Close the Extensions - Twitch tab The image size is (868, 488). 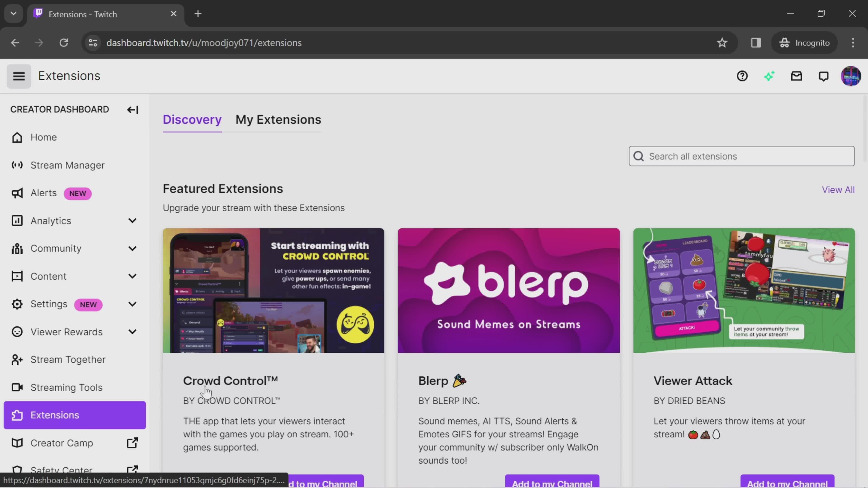click(x=174, y=14)
